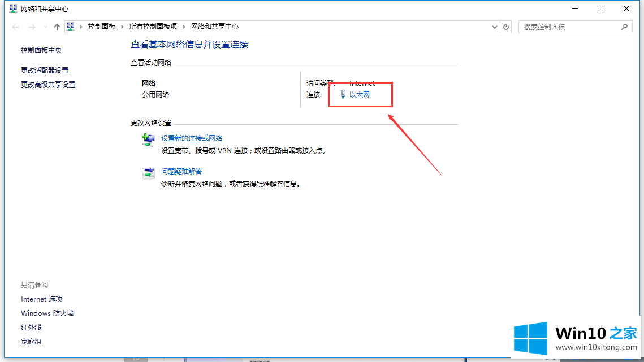This screenshot has height=362, width=644.
Task: Click the window title bar network icon
Action: pyautogui.click(x=13, y=8)
